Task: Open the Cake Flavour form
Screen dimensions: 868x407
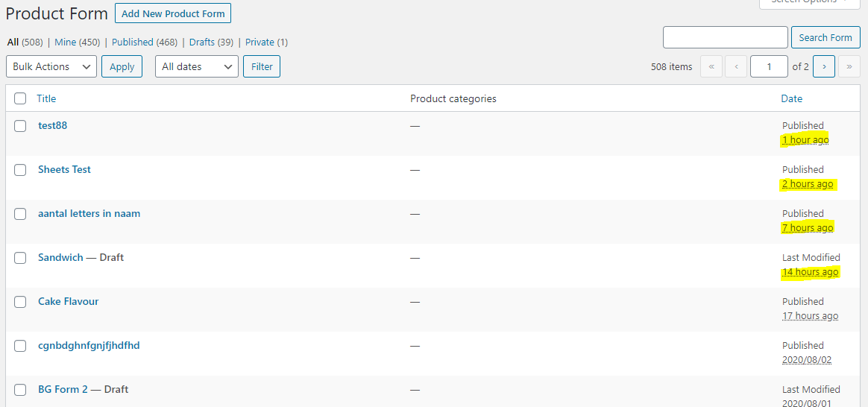Action: (x=68, y=301)
